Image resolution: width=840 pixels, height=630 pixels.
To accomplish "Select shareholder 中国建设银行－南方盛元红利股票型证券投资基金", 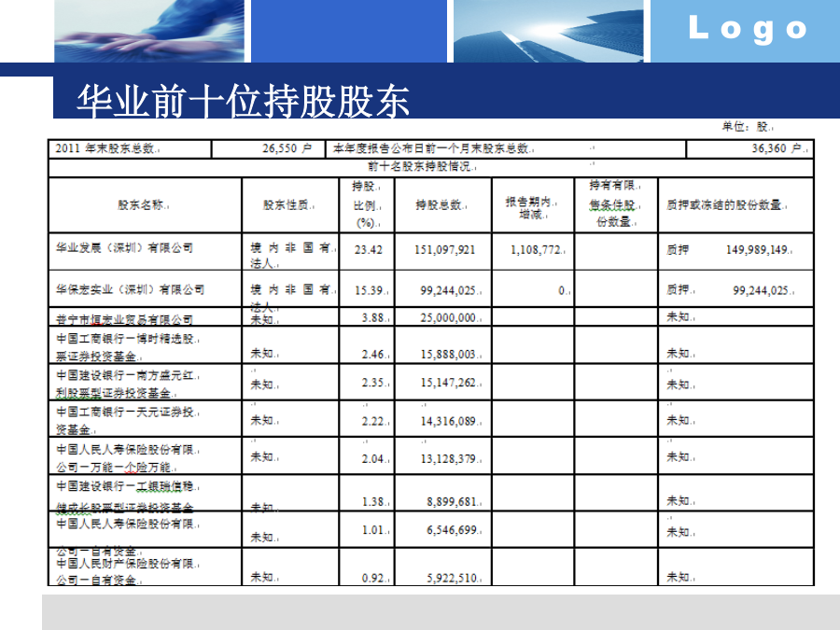I will [x=126, y=385].
